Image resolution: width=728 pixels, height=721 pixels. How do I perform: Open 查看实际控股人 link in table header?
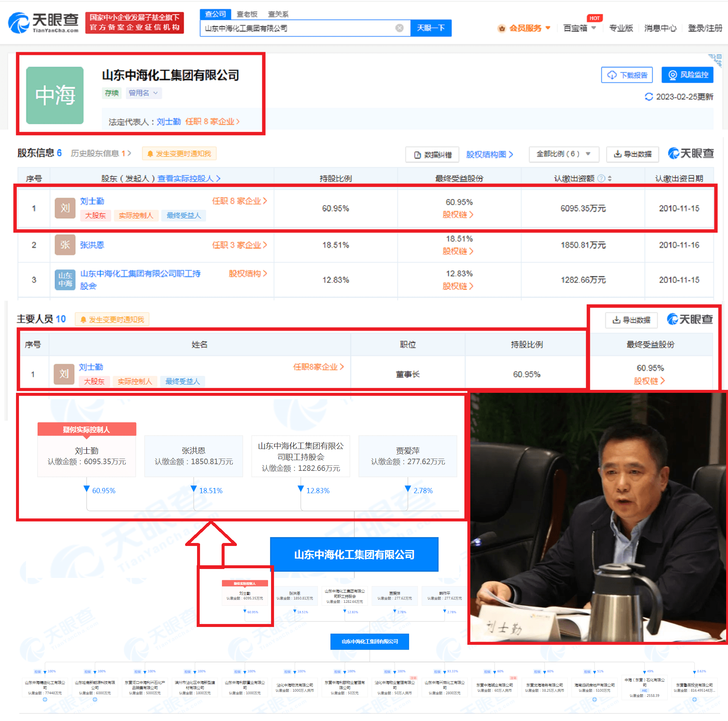189,178
